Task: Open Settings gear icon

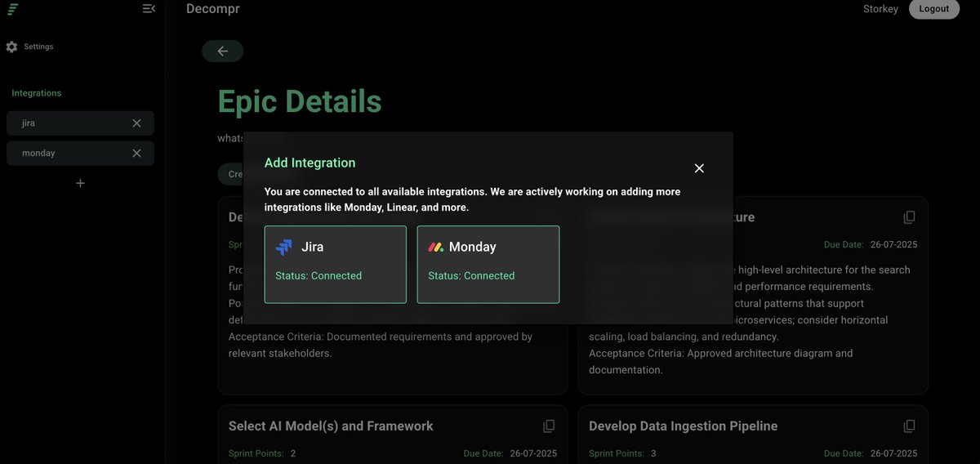Action: tap(11, 47)
